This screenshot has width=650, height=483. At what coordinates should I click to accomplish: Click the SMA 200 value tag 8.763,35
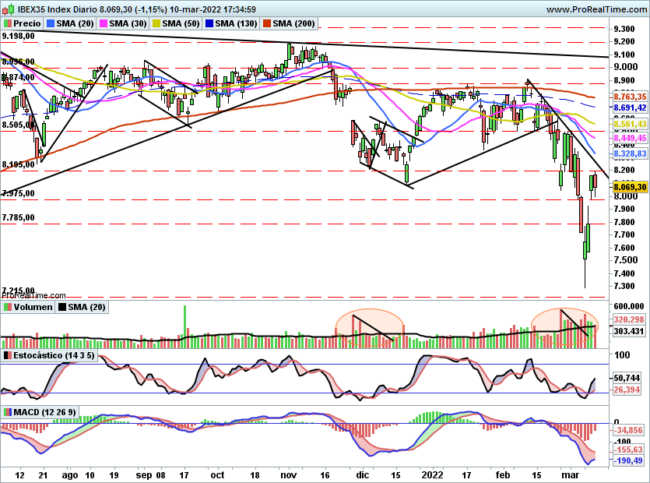pos(630,97)
